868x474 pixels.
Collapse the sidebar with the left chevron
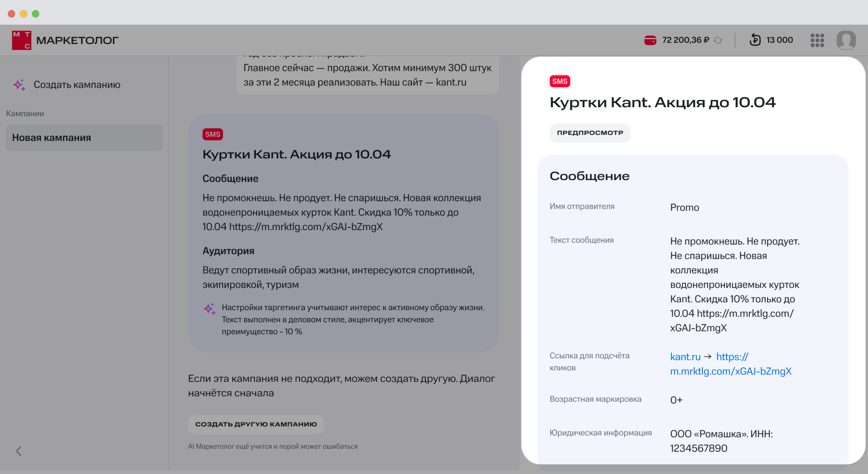tap(19, 451)
